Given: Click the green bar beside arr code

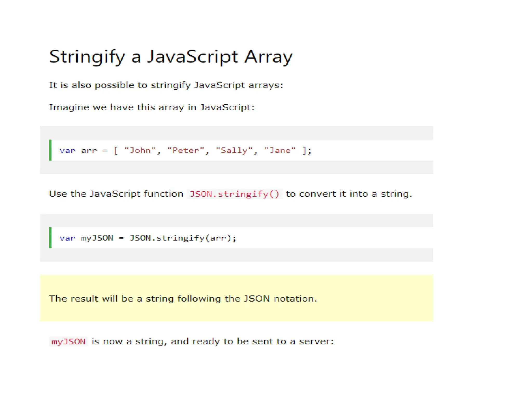Looking at the screenshot, I should pos(50,150).
